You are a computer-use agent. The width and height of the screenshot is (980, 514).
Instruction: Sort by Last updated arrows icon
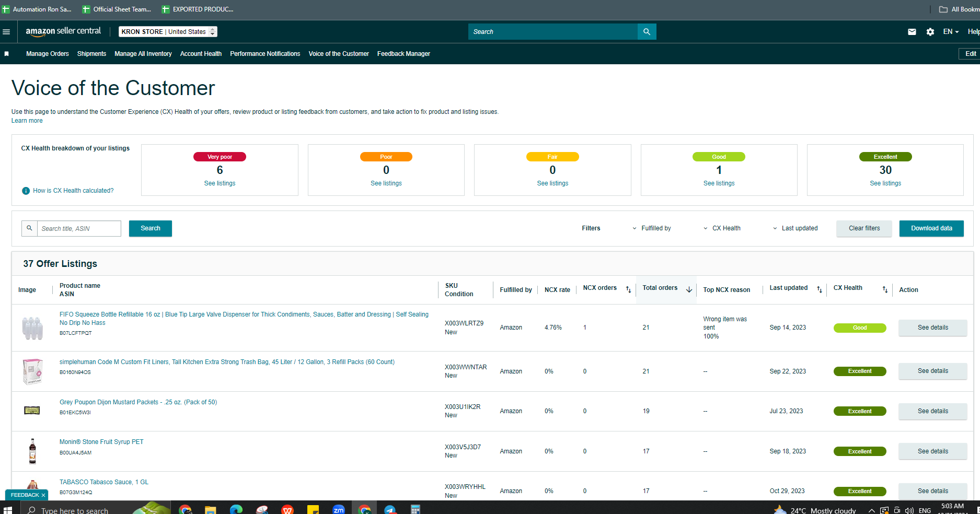pos(820,289)
